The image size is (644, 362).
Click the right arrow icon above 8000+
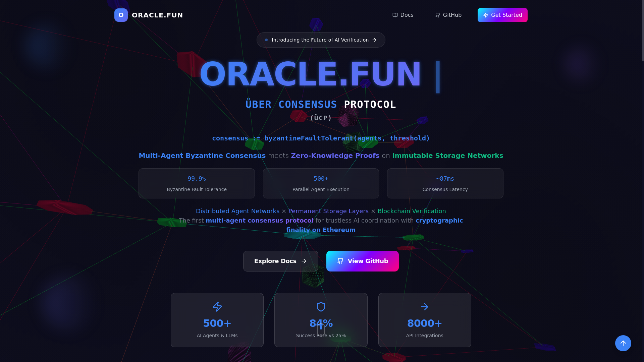click(x=425, y=307)
